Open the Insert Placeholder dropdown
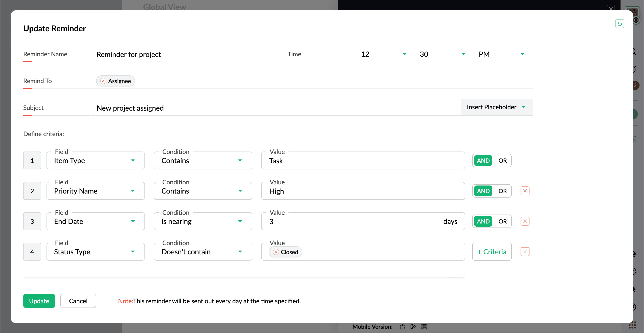 point(496,107)
